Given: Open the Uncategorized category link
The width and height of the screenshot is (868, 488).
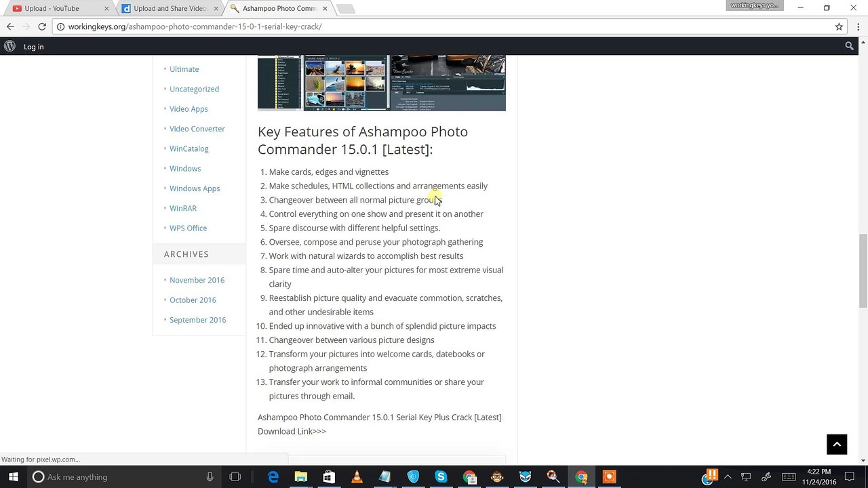Looking at the screenshot, I should [x=194, y=89].
